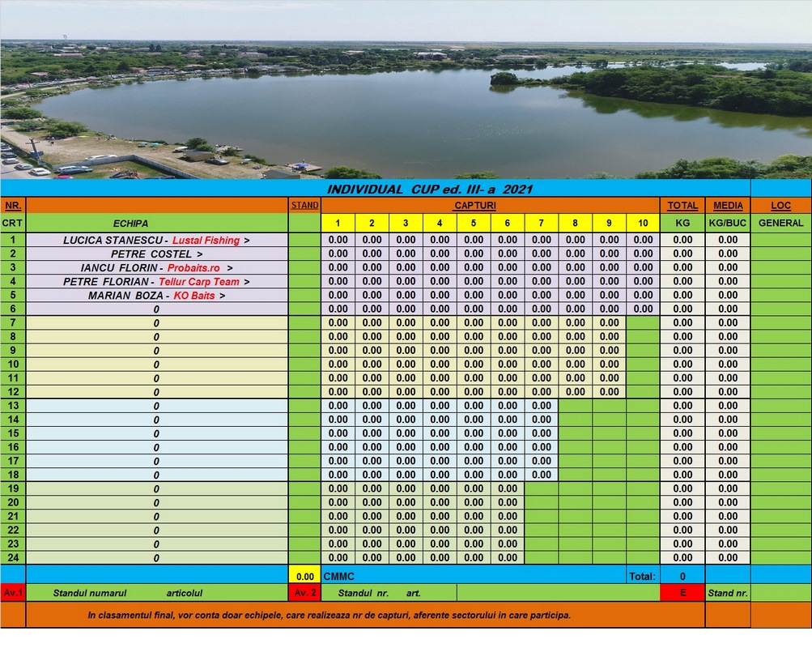Click the ECHIPA header cell

[x=130, y=223]
